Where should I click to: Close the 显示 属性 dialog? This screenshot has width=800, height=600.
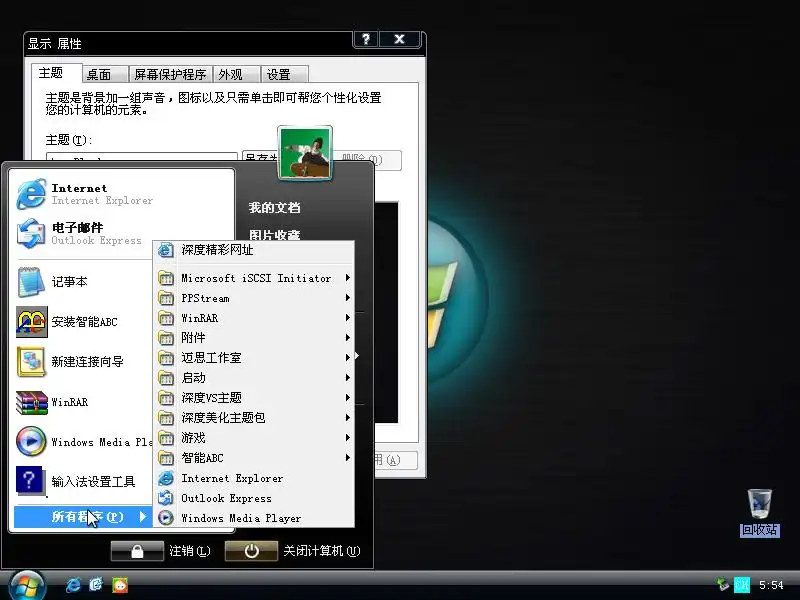[x=399, y=39]
